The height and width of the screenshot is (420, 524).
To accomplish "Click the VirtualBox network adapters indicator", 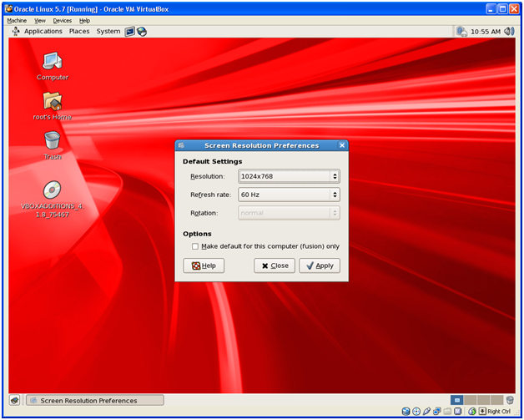I will (x=437, y=411).
